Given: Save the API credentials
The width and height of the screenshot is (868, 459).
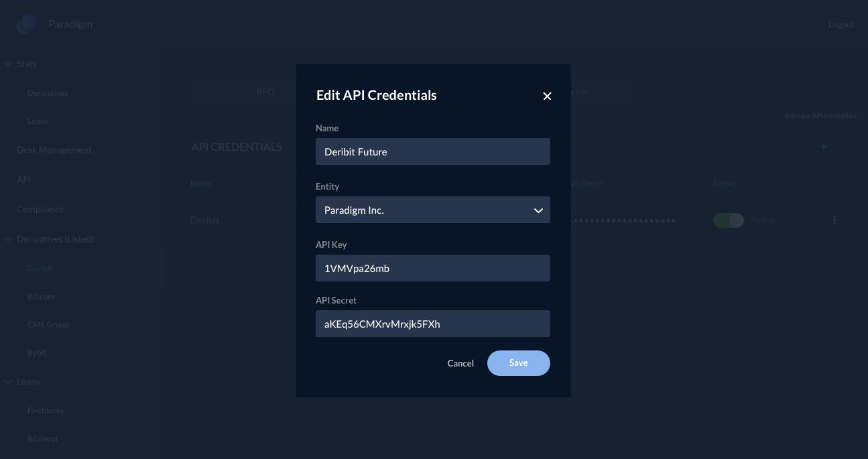Looking at the screenshot, I should 518,363.
